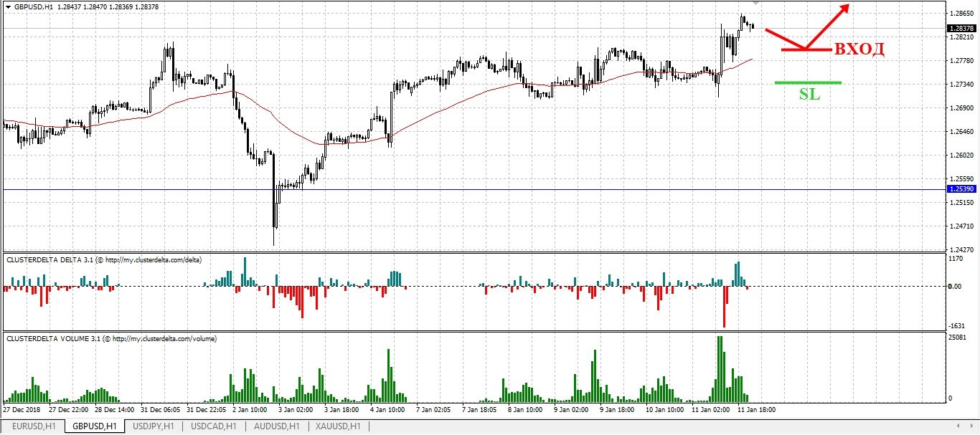Click the 1.28650 value on price scale

961,14
